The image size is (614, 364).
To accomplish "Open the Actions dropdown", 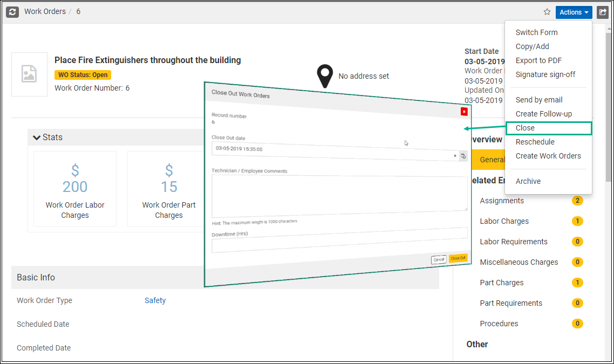I will pyautogui.click(x=574, y=12).
